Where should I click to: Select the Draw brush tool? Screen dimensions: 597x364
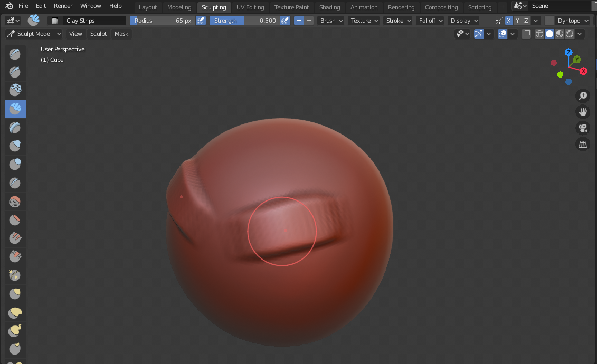15,54
